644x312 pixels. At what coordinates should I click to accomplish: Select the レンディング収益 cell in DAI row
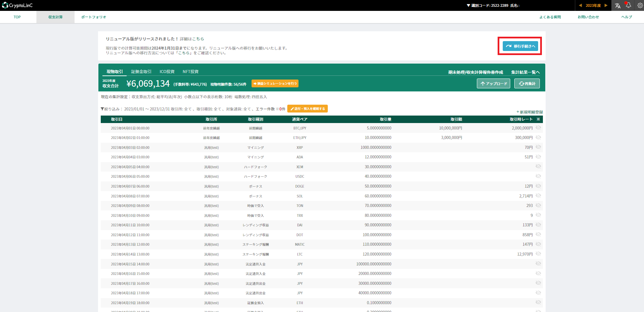click(x=256, y=225)
